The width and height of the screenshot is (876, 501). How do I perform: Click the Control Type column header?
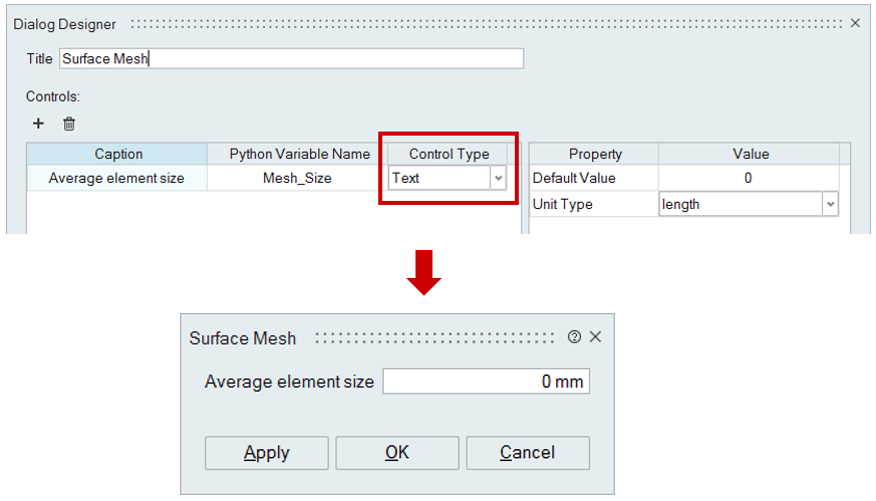click(x=449, y=154)
